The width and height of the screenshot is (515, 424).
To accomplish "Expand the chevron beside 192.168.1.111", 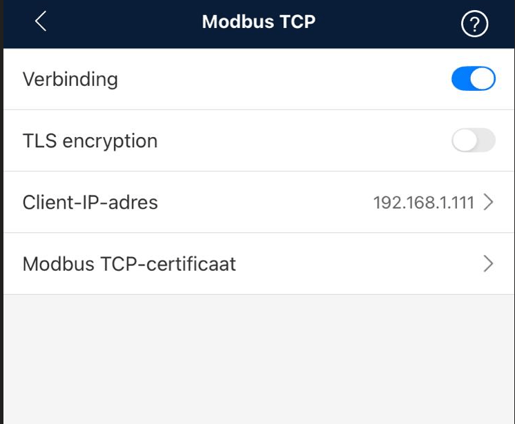I will pos(488,202).
